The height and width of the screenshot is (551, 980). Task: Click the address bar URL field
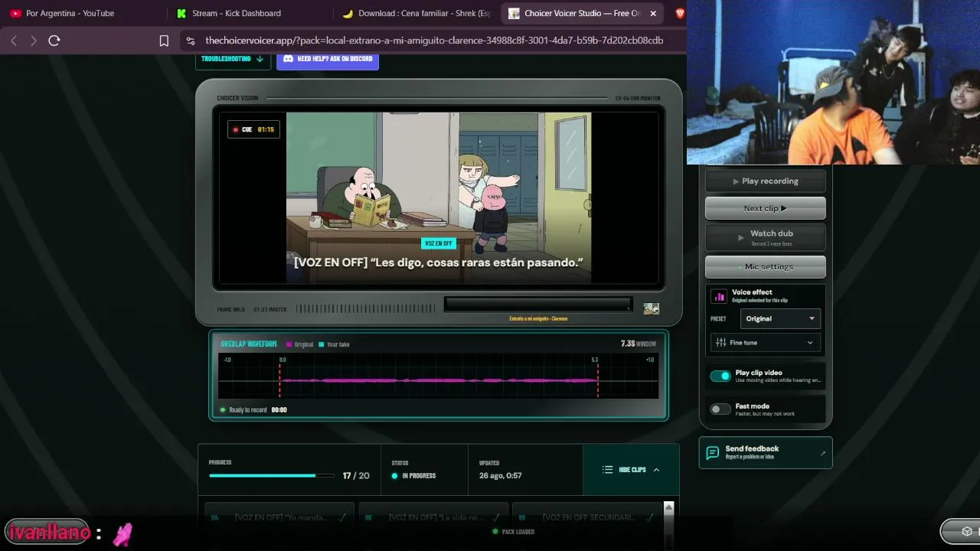pos(434,41)
